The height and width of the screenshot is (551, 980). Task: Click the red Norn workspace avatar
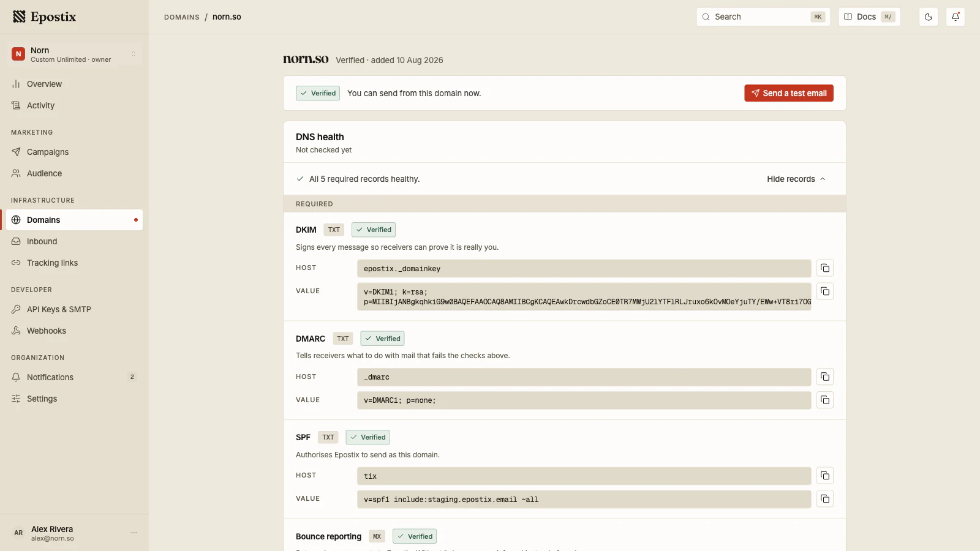[18, 54]
